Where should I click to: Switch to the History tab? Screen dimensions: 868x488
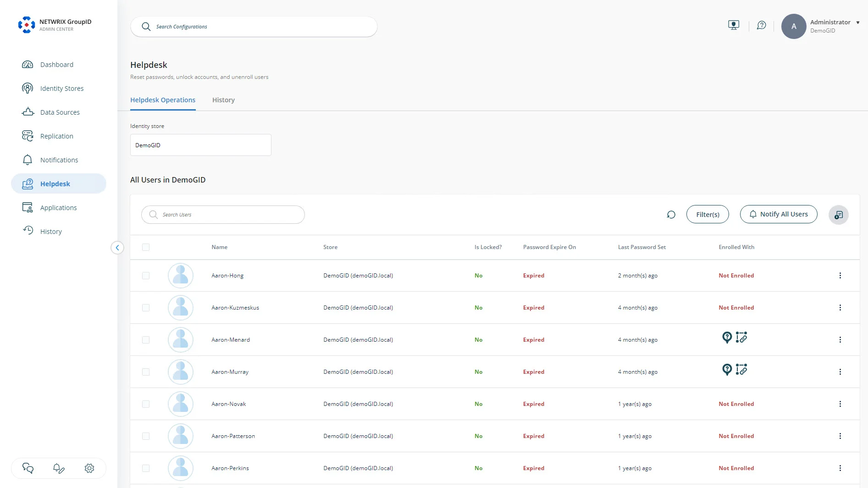coord(223,100)
